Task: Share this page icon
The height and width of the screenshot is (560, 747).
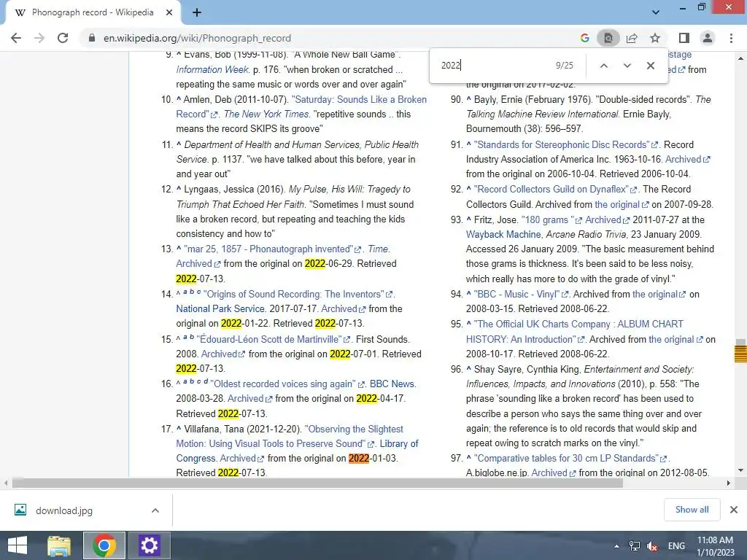Action: (x=632, y=38)
